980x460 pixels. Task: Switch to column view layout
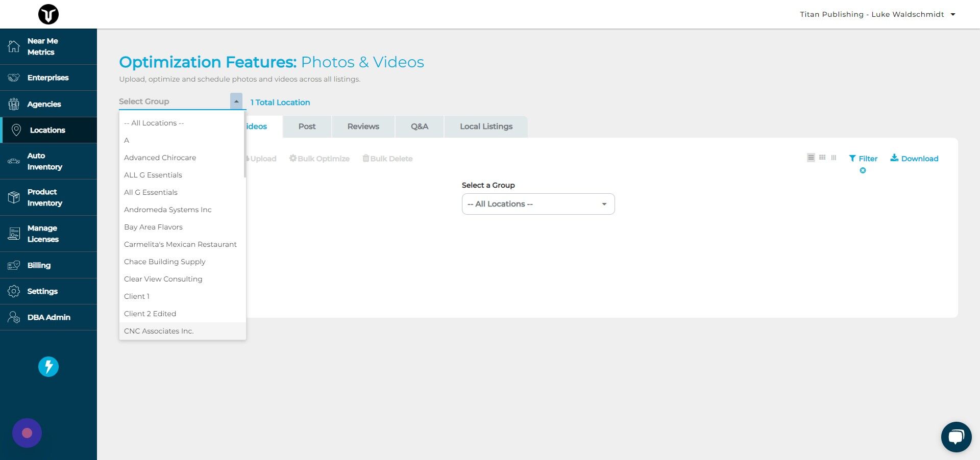click(833, 157)
